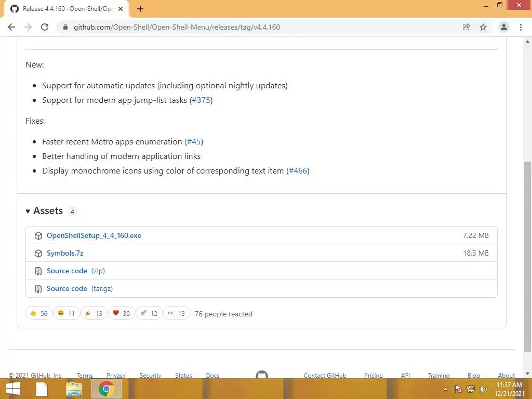Click the package icon beside OpenShellSetup exe
The width and height of the screenshot is (532, 399).
click(38, 235)
